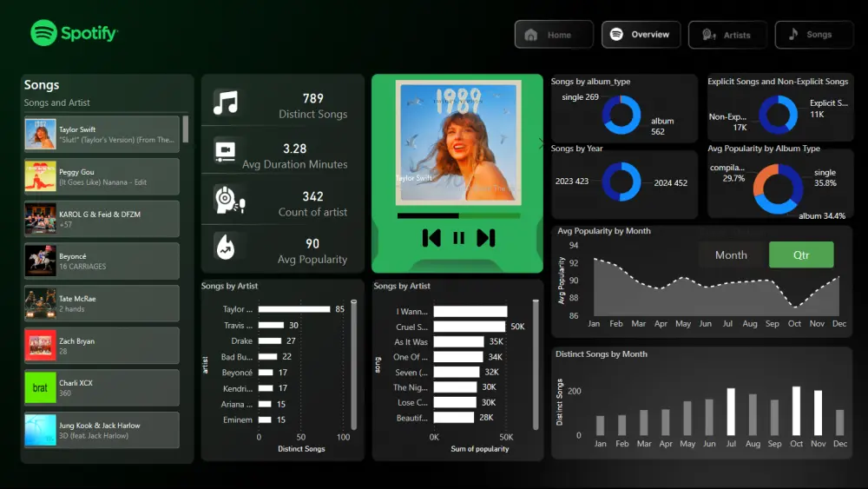Click the Eminem bar in artist chart

[x=265, y=420]
